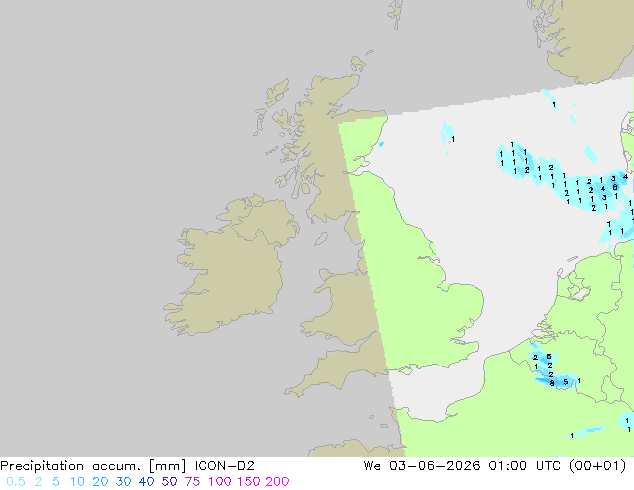This screenshot has height=490, width=634.
Task: Click the 10 legend value
Action: [x=77, y=482]
